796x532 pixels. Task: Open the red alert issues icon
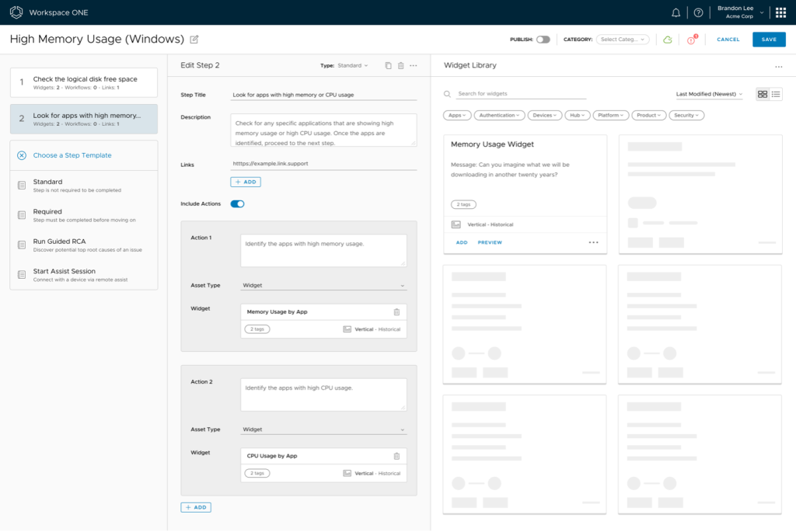[692, 40]
